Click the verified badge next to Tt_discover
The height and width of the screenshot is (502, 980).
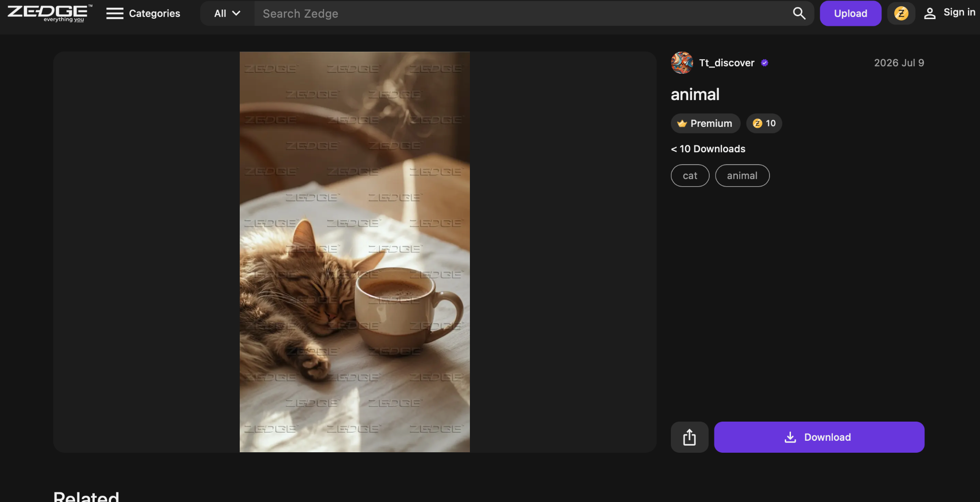[x=765, y=63]
